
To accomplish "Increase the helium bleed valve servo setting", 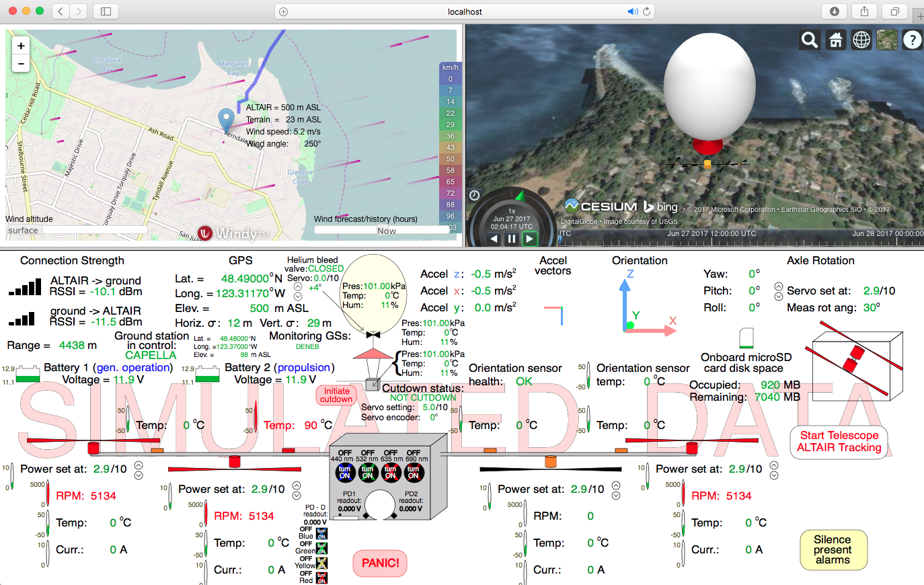I will coord(298,285).
